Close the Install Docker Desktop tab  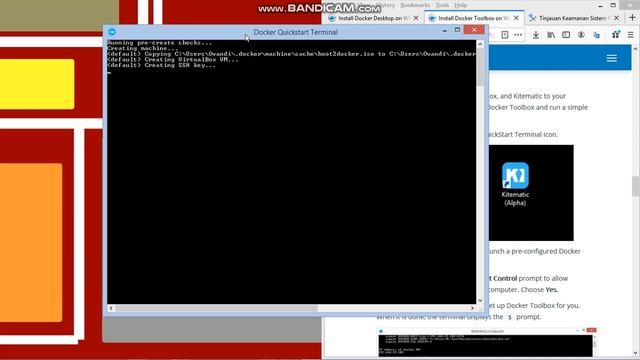pyautogui.click(x=416, y=18)
